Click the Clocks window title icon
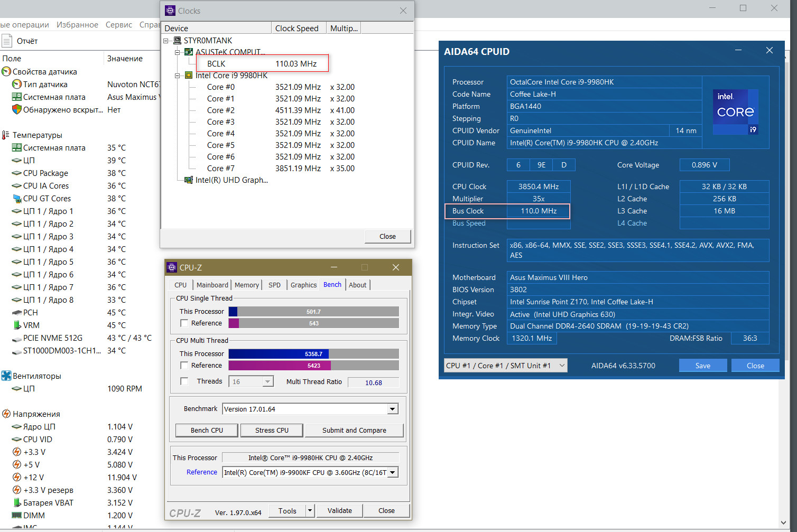Screen dimensions: 797x532 coord(170,11)
